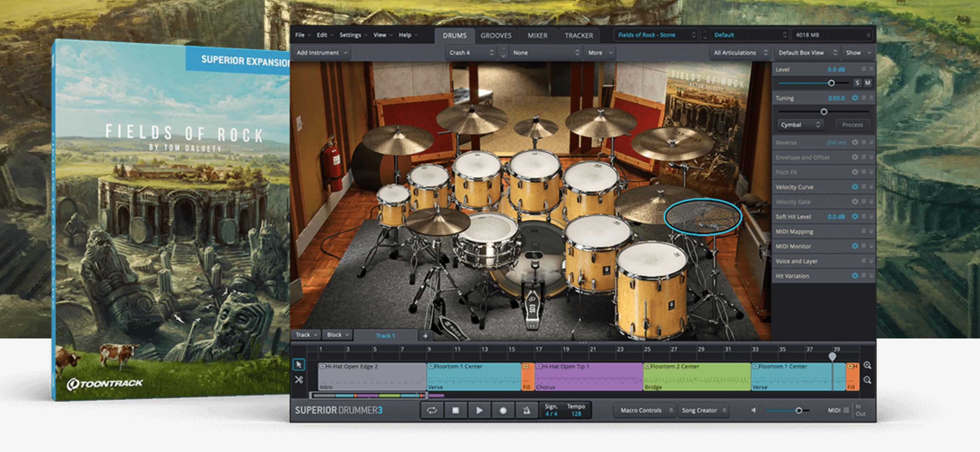Viewport: 980px width, 452px height.
Task: Switch to the MIXER tab
Action: [537, 35]
